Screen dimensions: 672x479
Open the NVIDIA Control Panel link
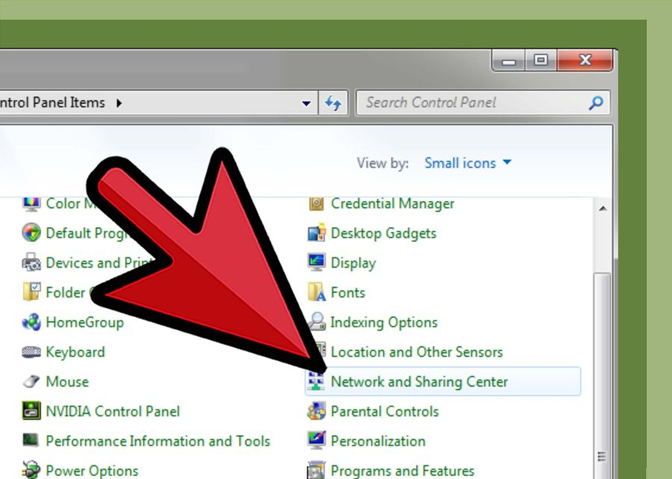coord(113,411)
